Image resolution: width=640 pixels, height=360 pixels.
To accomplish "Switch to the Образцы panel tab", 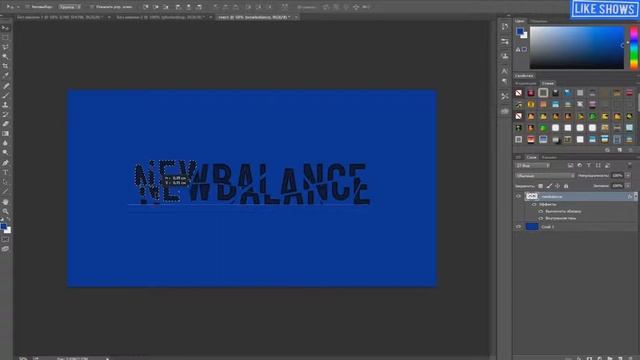I will coord(539,20).
